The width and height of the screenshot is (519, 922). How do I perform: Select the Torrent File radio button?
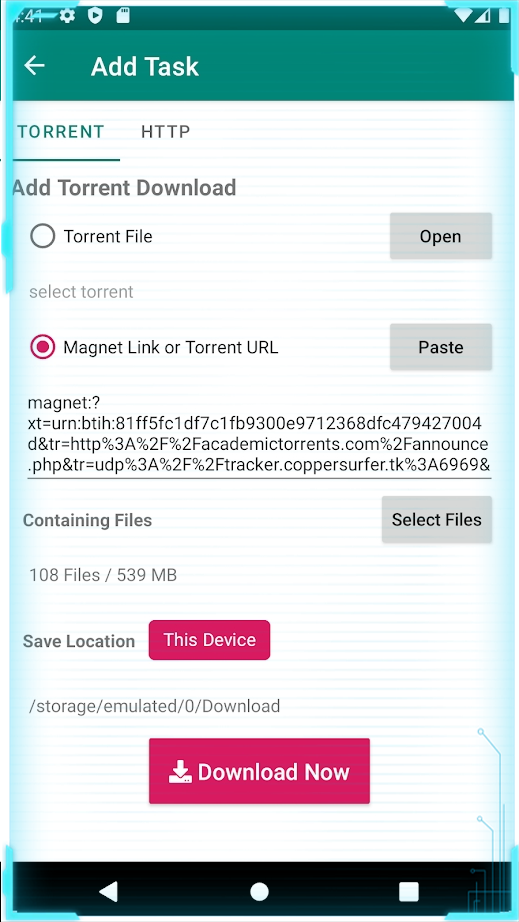point(42,236)
